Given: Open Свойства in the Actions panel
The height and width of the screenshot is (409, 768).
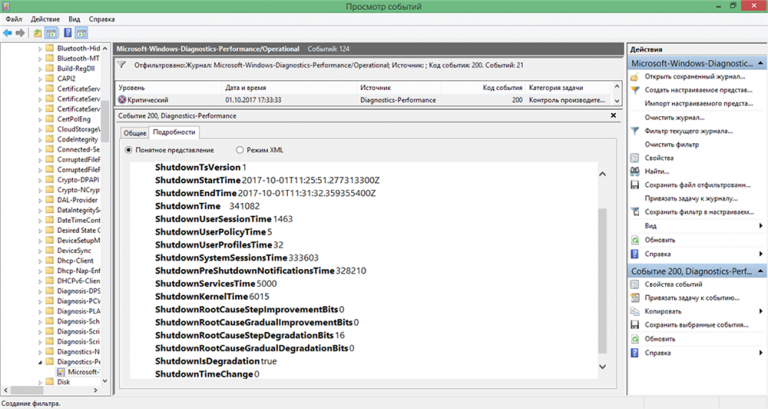Looking at the screenshot, I should [x=658, y=158].
